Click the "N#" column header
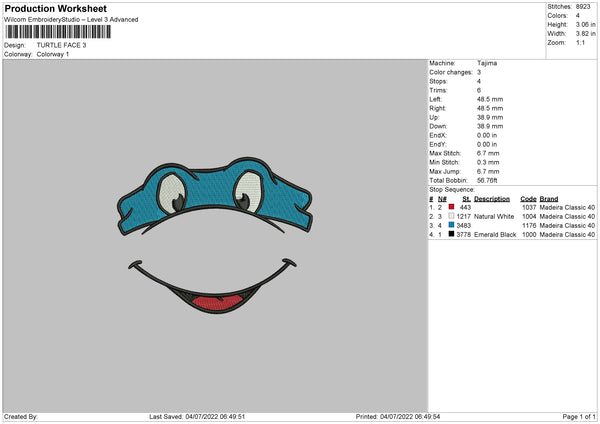The height and width of the screenshot is (424, 600). pyautogui.click(x=442, y=199)
